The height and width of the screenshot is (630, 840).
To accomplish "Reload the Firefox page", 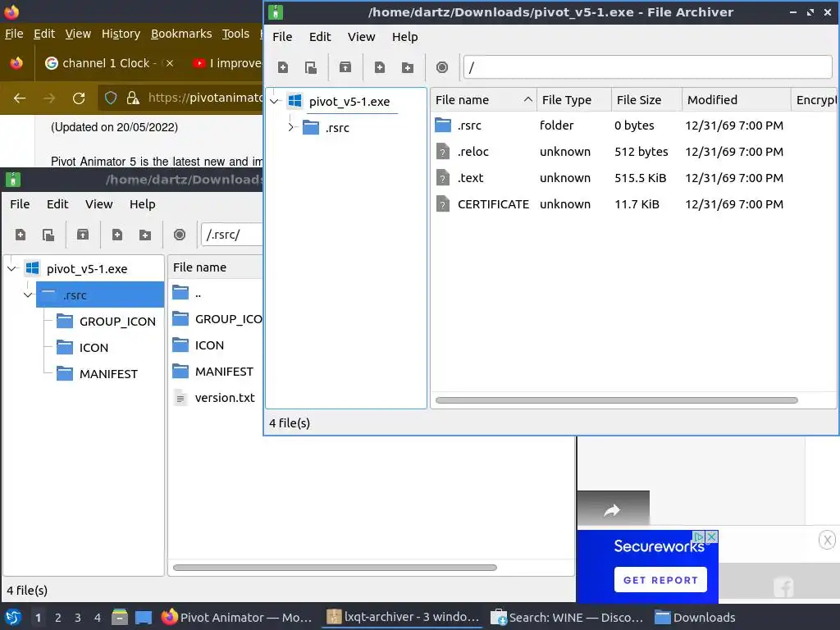I will (x=79, y=98).
